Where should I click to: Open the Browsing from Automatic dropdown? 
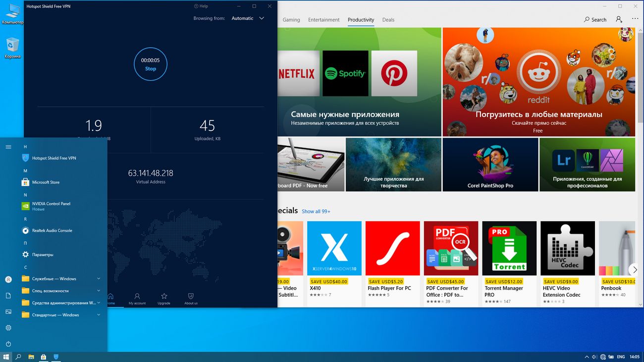248,18
